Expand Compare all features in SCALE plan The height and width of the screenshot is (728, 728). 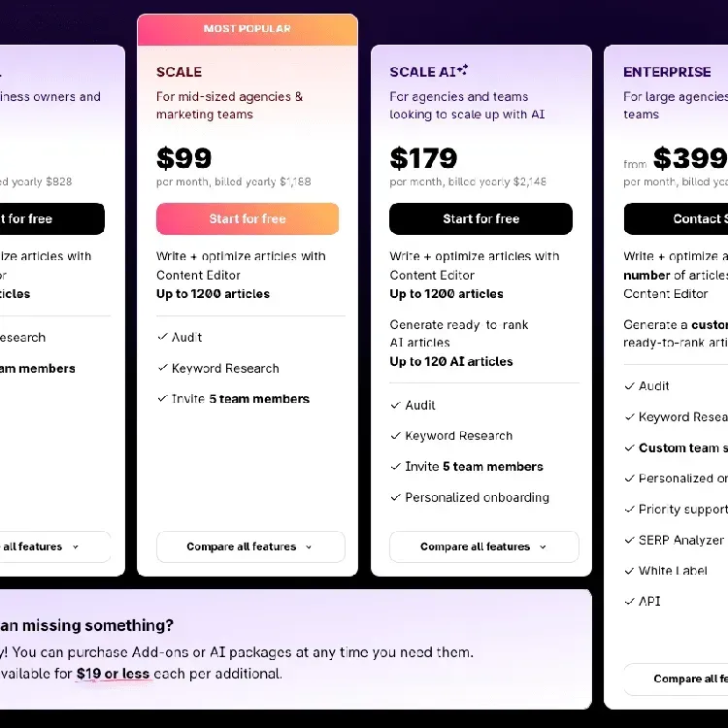(x=250, y=546)
